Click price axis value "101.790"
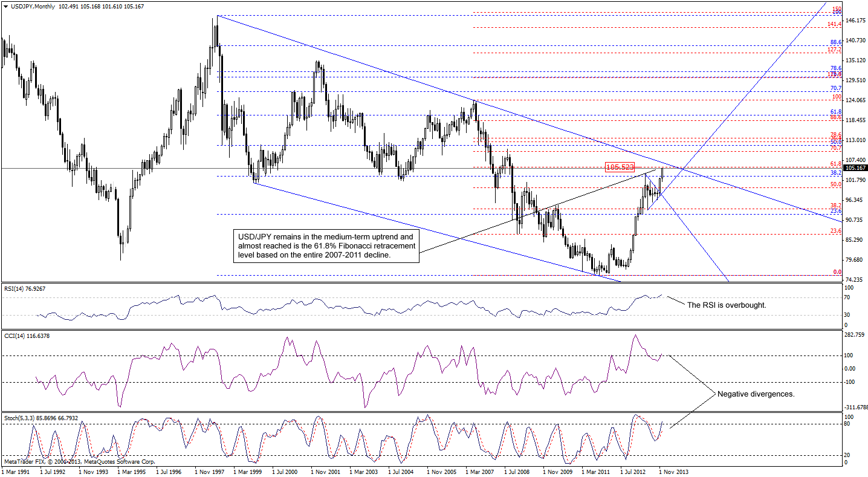 [x=856, y=180]
